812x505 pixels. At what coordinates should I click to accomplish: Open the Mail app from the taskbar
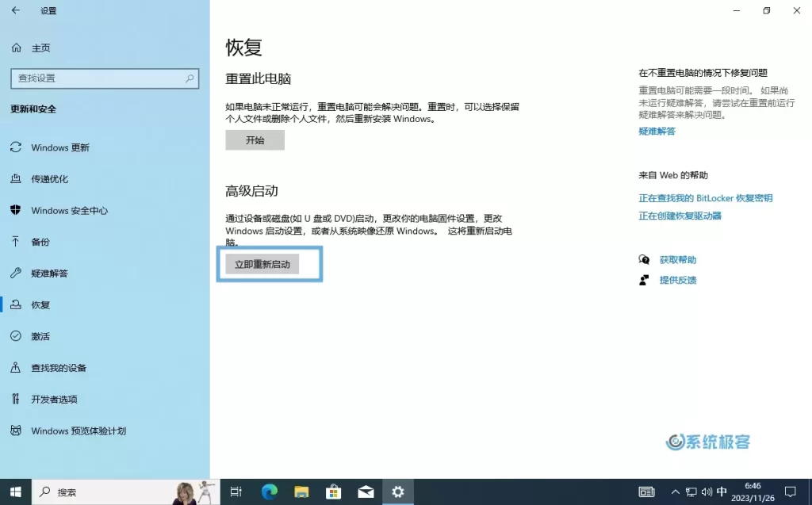tap(366, 492)
